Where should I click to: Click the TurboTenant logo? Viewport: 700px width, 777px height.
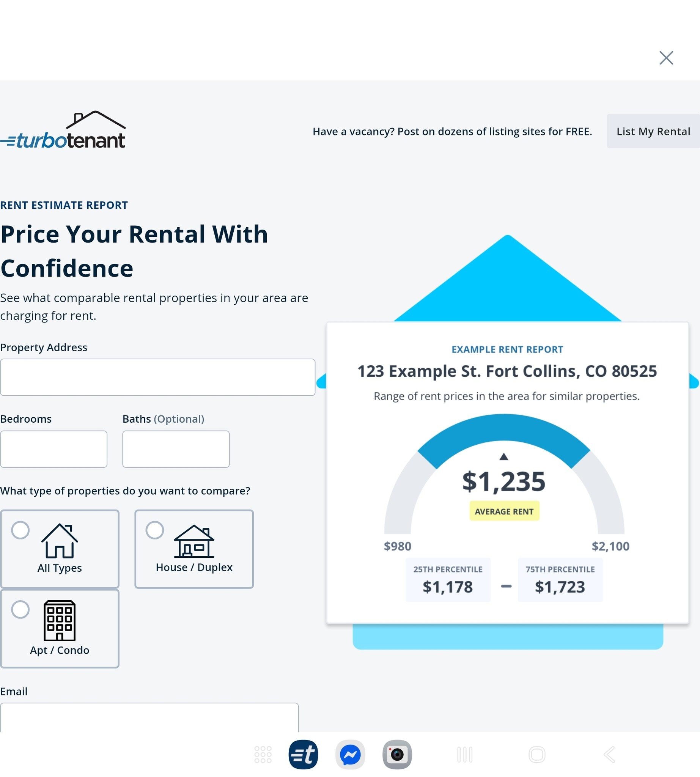(x=63, y=131)
